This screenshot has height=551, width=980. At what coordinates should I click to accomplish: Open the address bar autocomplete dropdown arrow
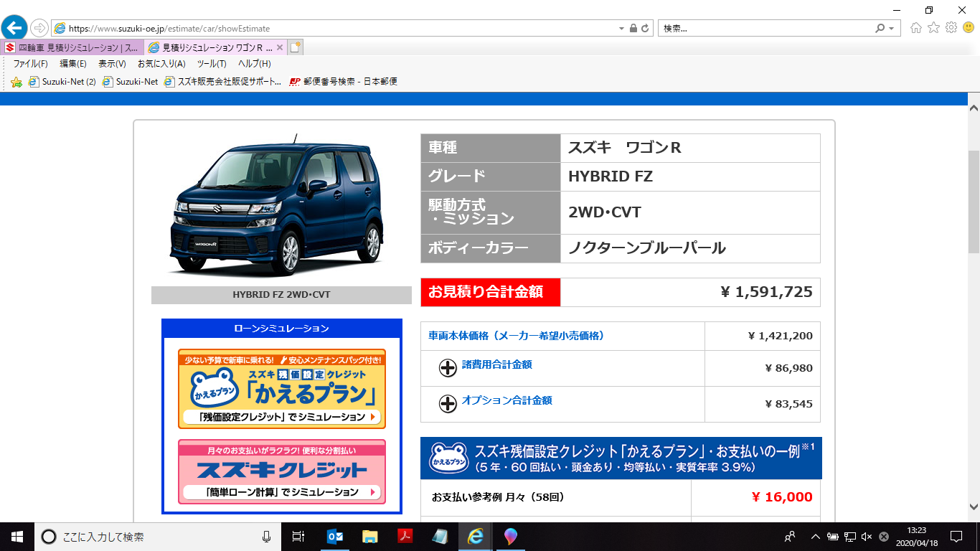tap(621, 29)
